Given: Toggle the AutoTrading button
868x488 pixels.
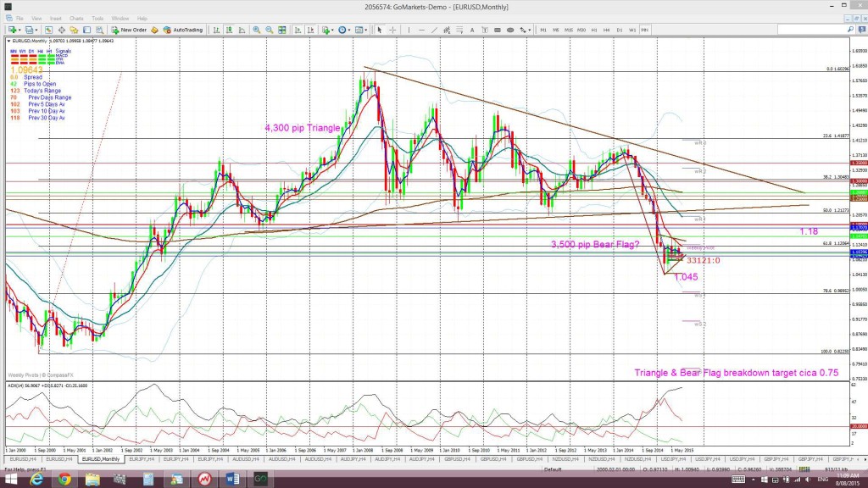Looking at the screenshot, I should point(183,30).
